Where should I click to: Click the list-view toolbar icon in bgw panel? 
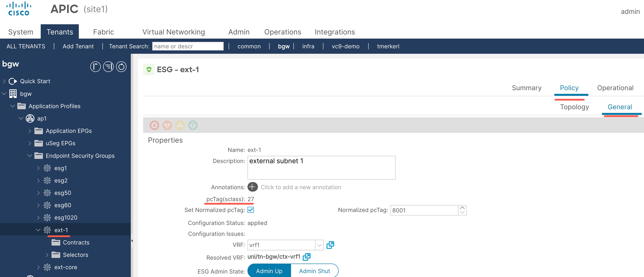[x=108, y=67]
